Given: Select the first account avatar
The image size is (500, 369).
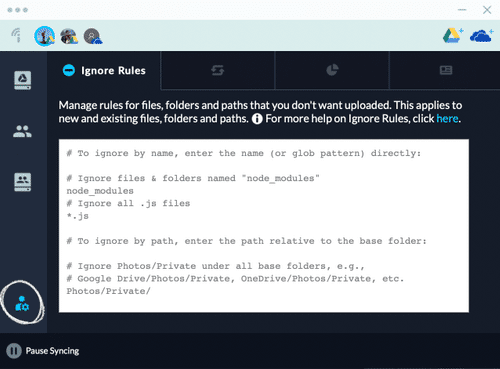Looking at the screenshot, I should (44, 36).
